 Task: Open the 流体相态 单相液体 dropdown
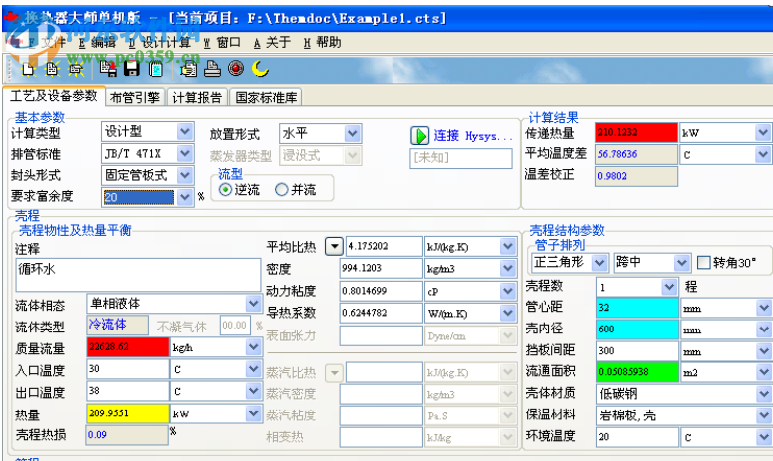253,304
